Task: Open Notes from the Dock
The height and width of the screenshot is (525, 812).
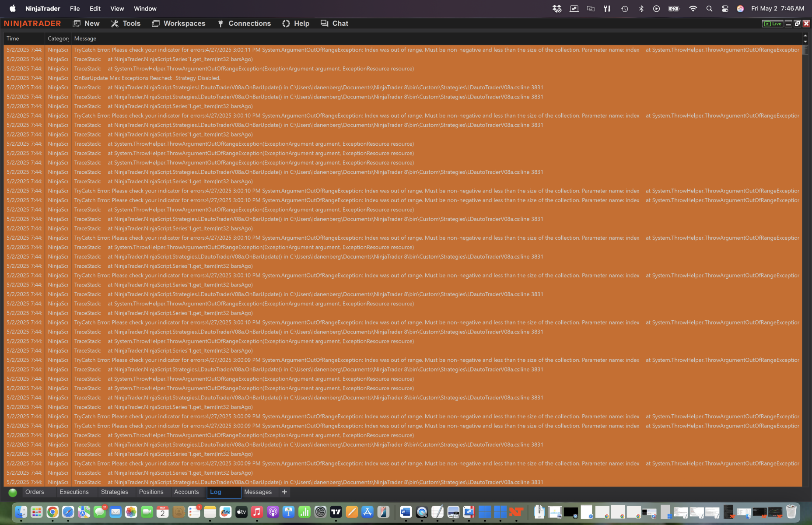Action: click(210, 511)
